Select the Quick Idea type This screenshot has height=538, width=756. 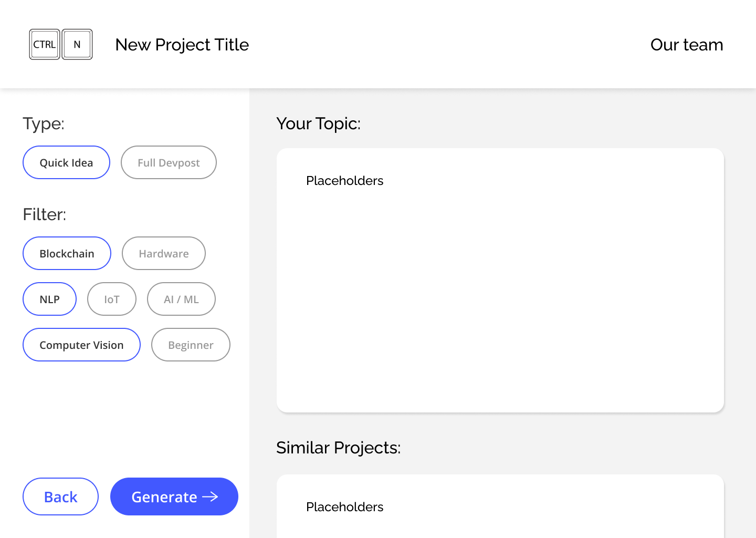click(x=66, y=163)
